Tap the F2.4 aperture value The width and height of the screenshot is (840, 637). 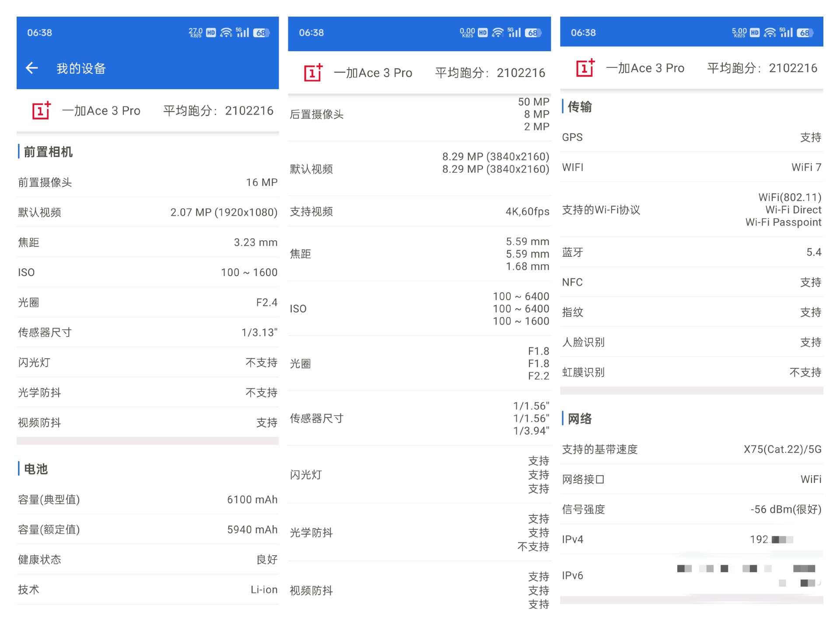(267, 302)
